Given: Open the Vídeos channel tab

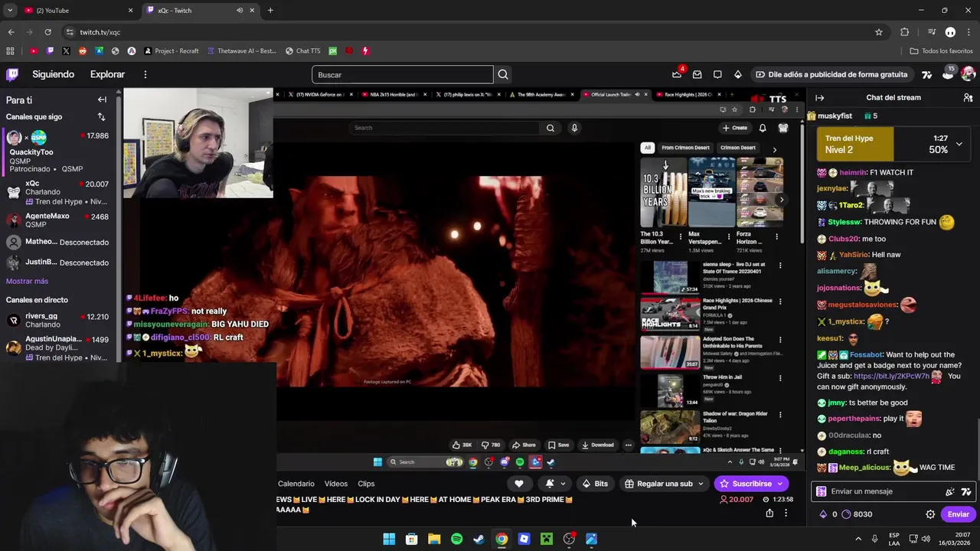Looking at the screenshot, I should [x=336, y=484].
